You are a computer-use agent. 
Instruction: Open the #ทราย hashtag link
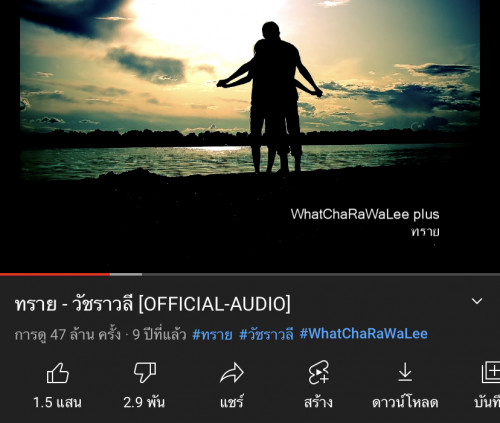point(212,334)
